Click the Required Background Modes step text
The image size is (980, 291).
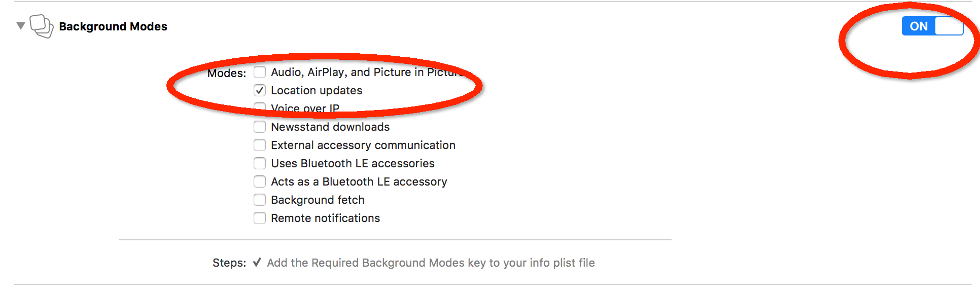coord(431,263)
